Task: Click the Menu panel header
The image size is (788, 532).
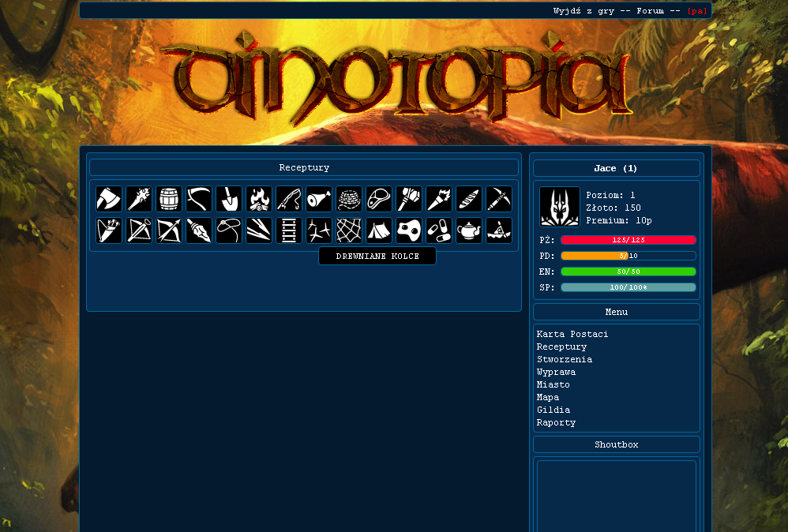Action: tap(616, 312)
